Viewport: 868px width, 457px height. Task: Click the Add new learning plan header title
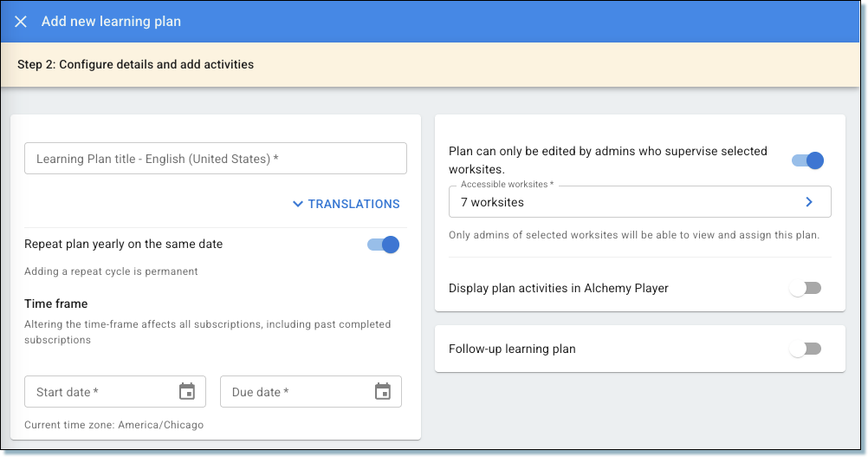point(111,22)
